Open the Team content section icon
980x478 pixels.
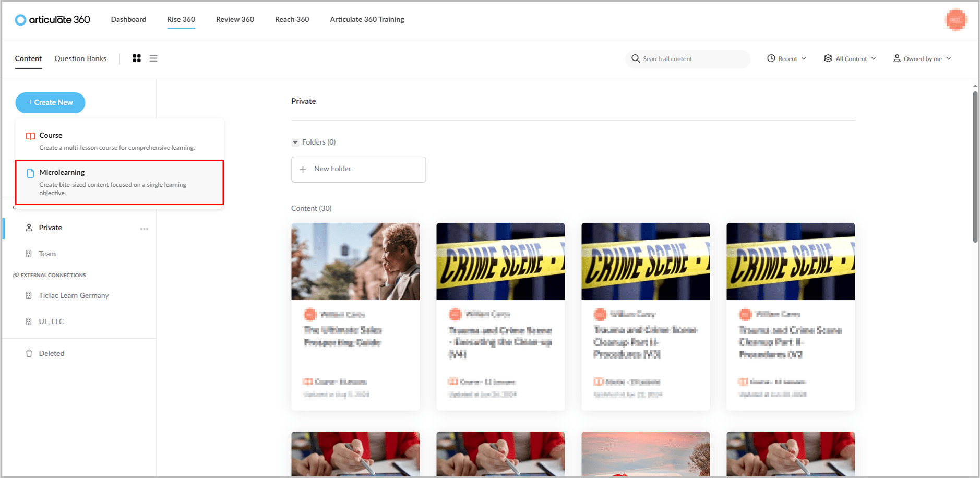29,254
